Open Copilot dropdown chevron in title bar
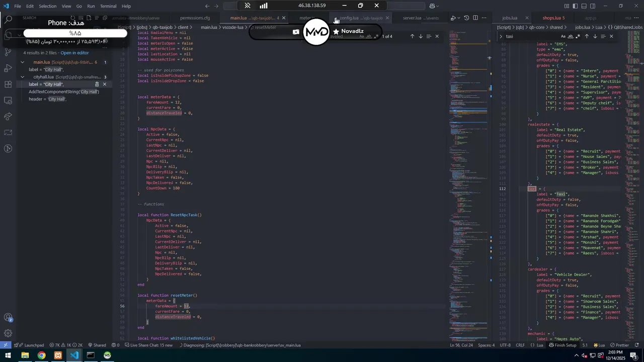Viewport: 644px width, 362px height. coord(439,6)
